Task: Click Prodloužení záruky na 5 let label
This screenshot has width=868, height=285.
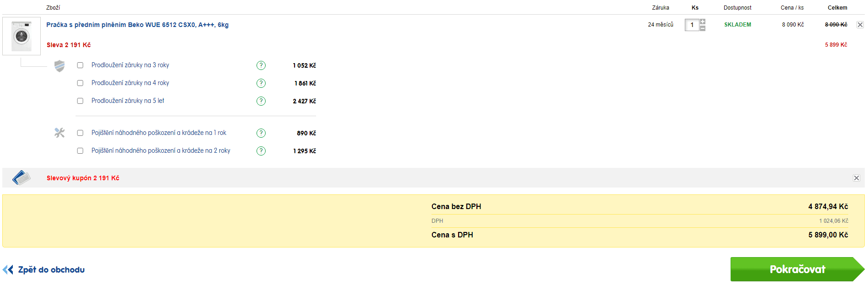Action: (128, 101)
